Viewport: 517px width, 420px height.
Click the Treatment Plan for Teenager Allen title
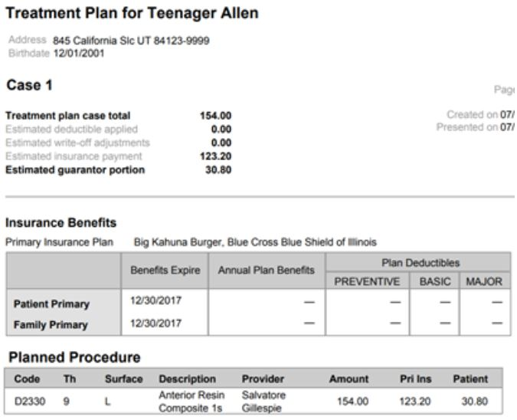(x=132, y=13)
